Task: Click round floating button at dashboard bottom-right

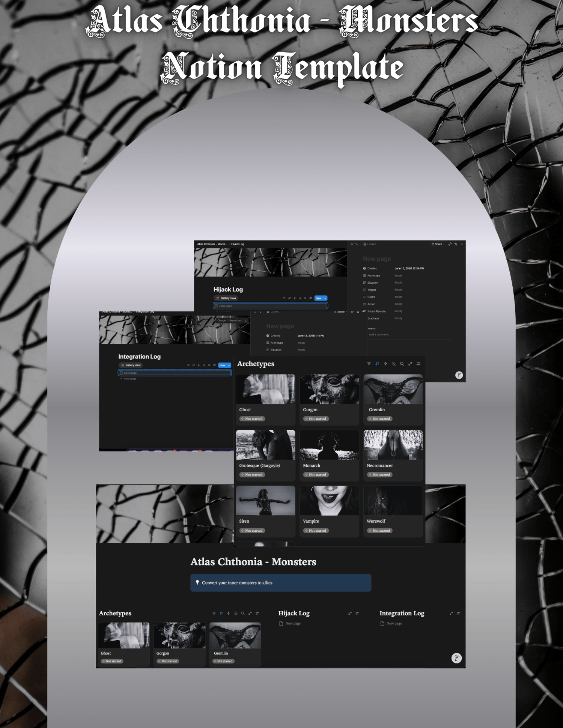Action: click(x=456, y=658)
